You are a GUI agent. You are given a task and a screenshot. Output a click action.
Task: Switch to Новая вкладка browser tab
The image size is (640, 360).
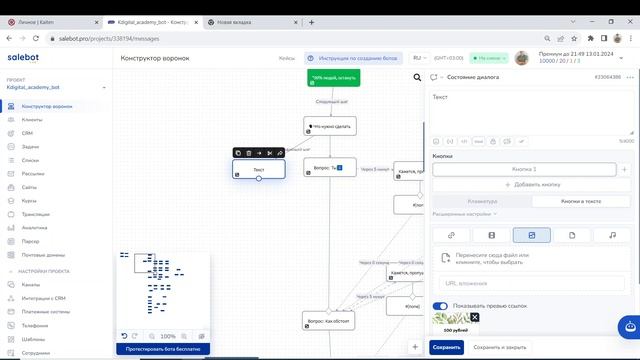coord(252,22)
